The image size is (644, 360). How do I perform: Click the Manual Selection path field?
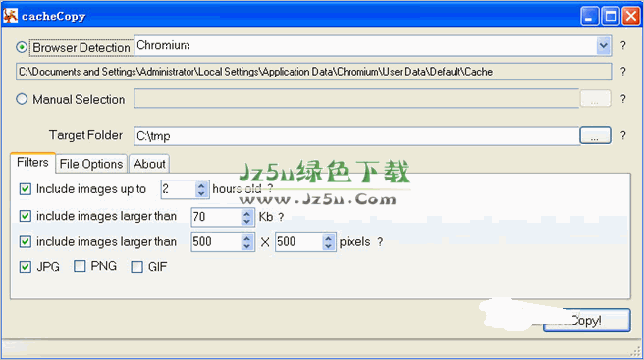[x=356, y=98]
